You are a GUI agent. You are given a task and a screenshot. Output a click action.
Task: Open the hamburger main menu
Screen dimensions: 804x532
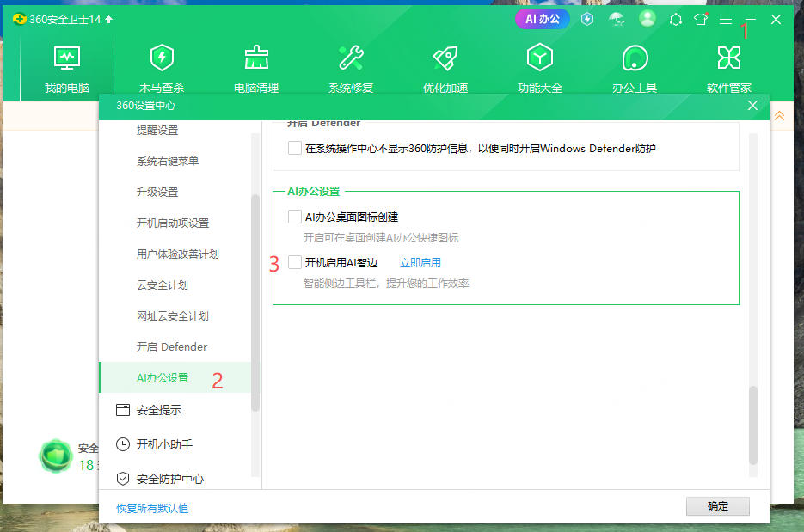coord(725,18)
